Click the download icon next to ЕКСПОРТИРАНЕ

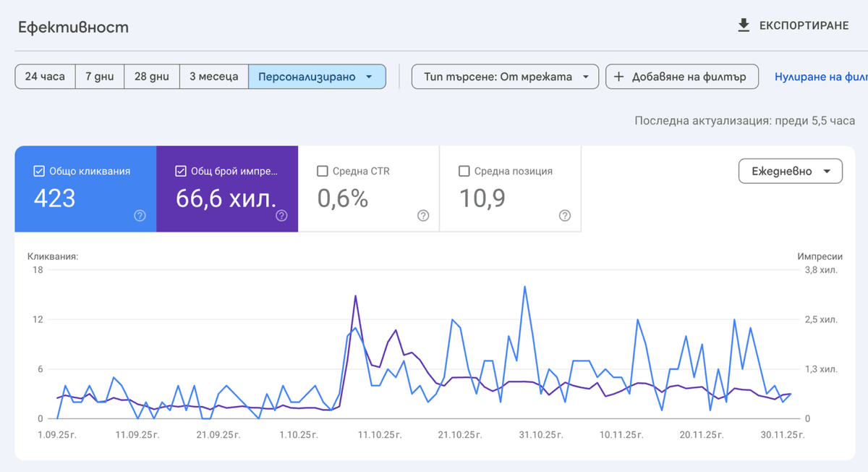pos(743,25)
